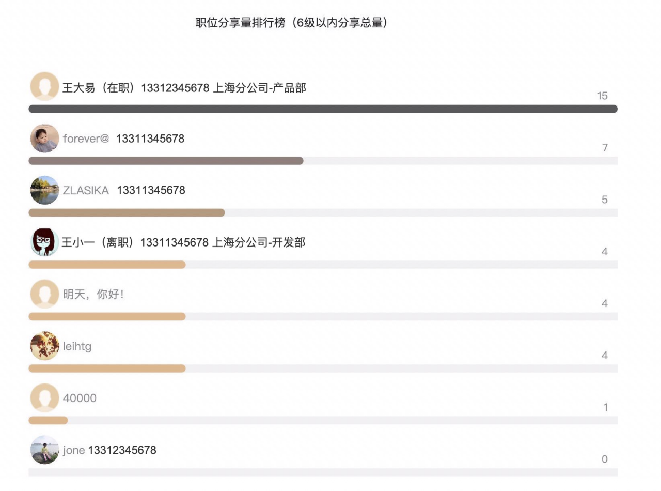Viewport: 661px width, 491px height.
Task: Click the 40000 user's default avatar
Action: coord(44,397)
